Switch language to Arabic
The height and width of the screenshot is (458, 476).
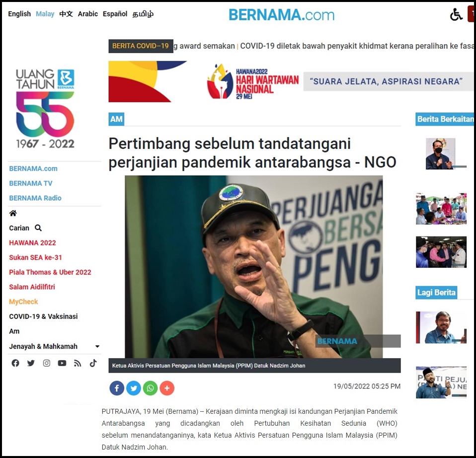88,14
